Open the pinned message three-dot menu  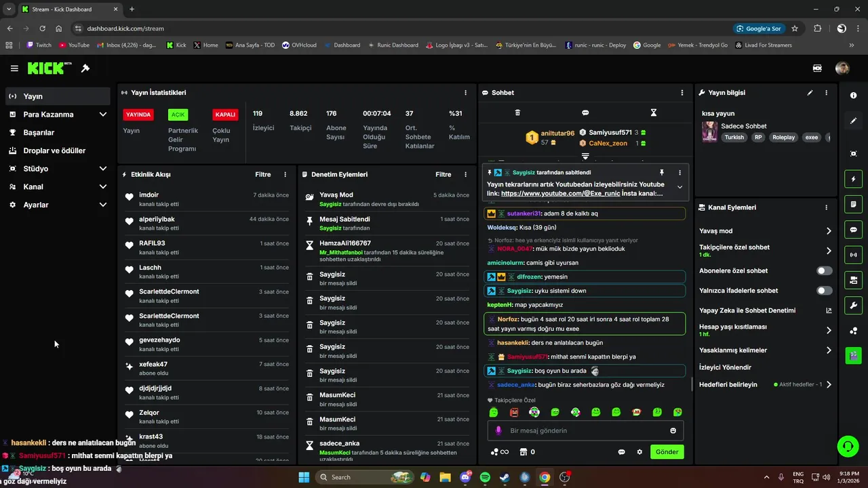click(679, 173)
